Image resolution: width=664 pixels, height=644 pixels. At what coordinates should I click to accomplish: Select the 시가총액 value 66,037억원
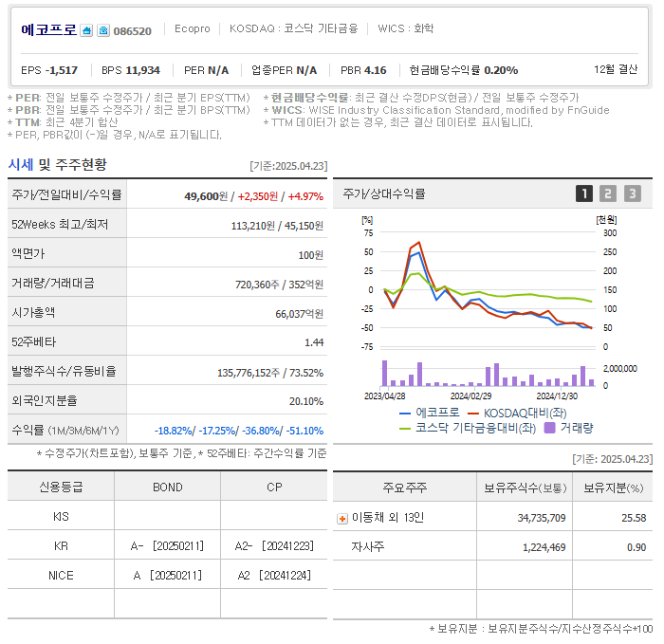pyautogui.click(x=299, y=314)
